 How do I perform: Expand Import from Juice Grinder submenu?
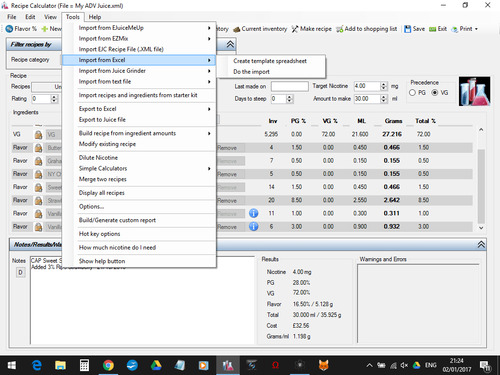(x=209, y=71)
